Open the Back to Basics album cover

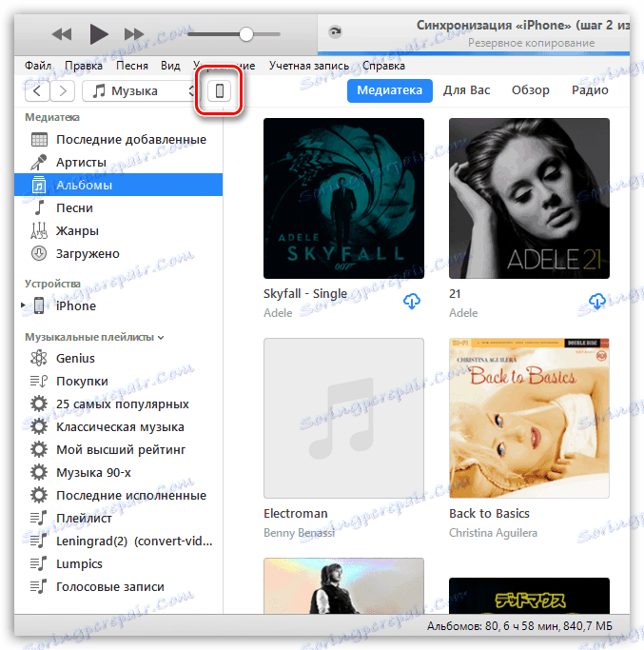pos(529,418)
